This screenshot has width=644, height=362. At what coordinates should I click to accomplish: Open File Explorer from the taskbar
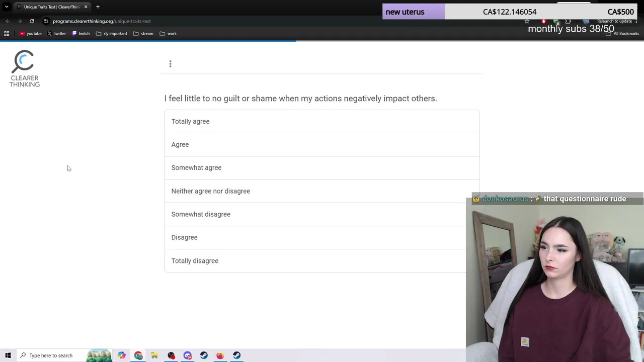click(154, 355)
